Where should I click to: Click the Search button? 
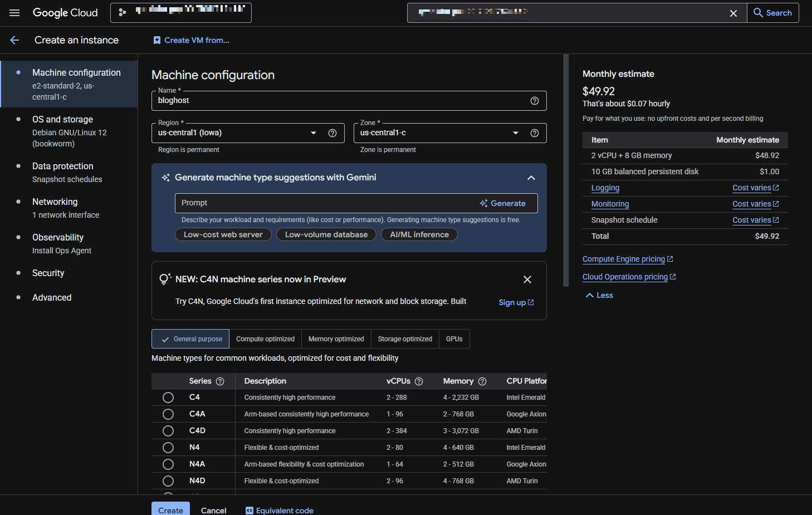click(773, 13)
